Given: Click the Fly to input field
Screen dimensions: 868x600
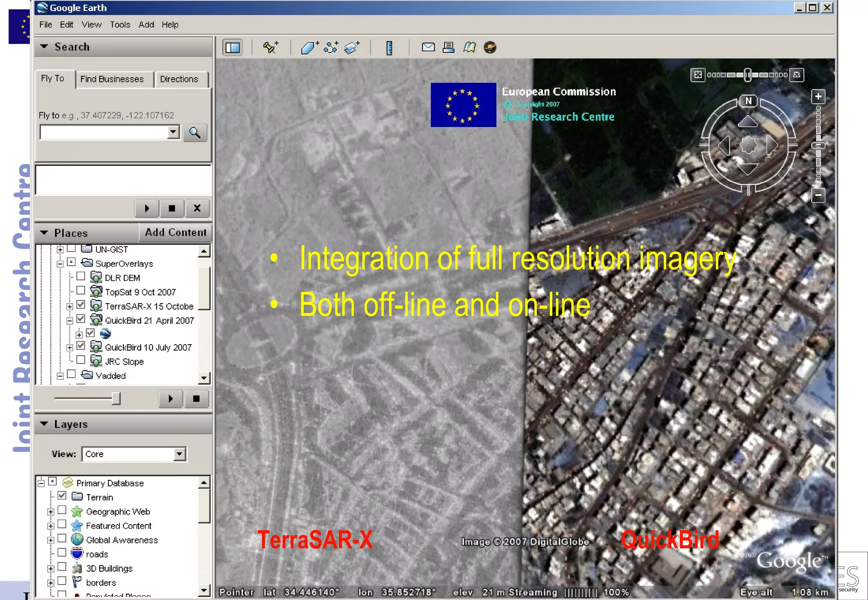Looking at the screenshot, I should [104, 132].
